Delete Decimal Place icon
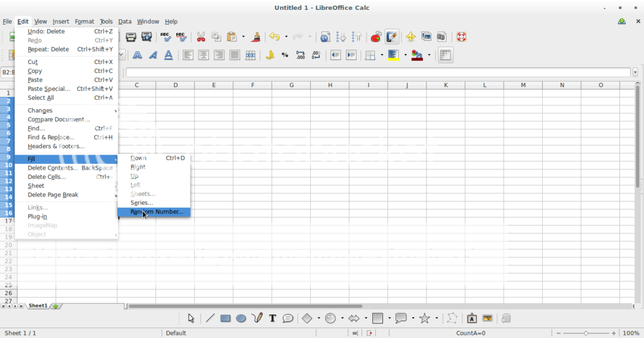The width and height of the screenshot is (644, 338). point(316,55)
